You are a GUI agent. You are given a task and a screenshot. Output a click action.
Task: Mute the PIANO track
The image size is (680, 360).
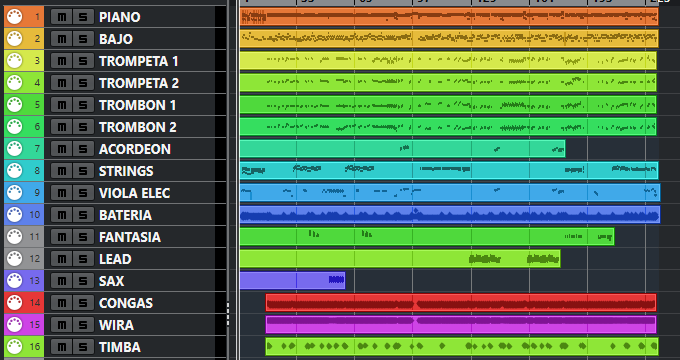point(62,17)
